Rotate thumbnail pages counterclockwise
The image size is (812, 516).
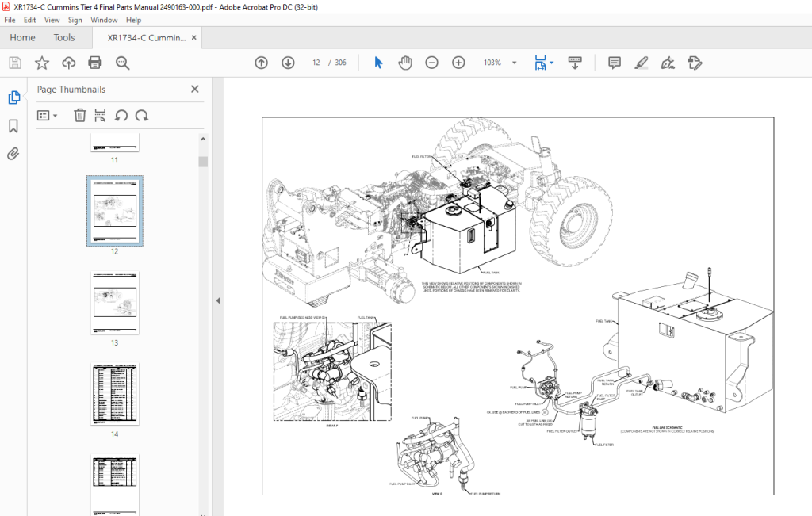pyautogui.click(x=121, y=116)
